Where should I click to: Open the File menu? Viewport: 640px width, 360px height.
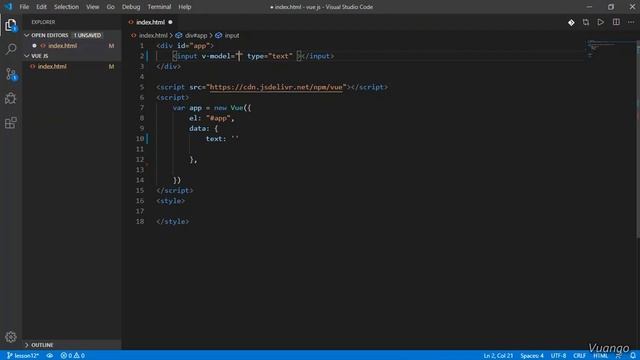pos(24,7)
